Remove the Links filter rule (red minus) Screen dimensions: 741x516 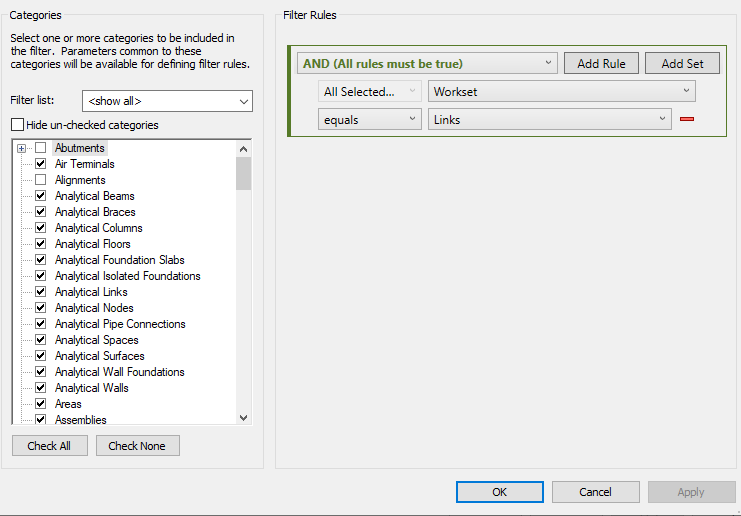pyautogui.click(x=687, y=119)
